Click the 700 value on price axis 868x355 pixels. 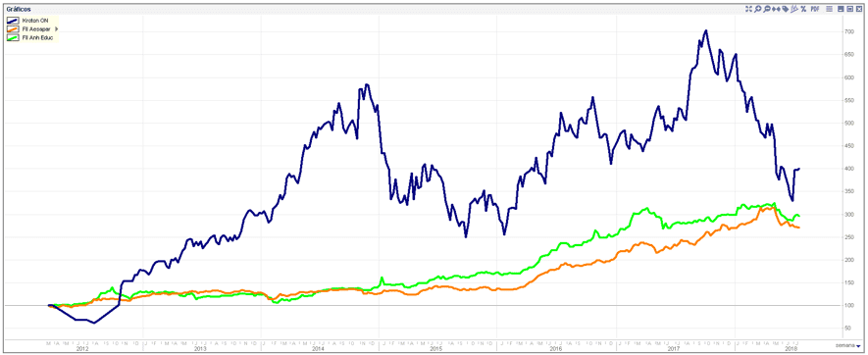(848, 32)
